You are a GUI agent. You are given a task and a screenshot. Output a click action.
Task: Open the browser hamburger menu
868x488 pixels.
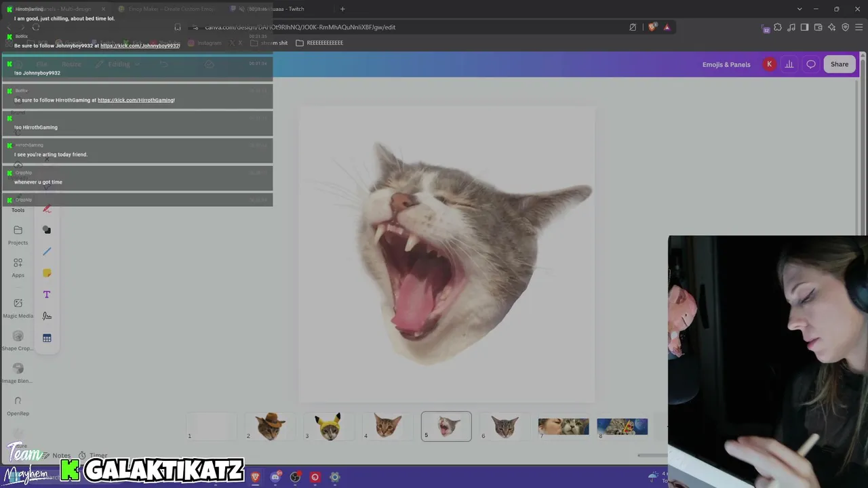[859, 27]
